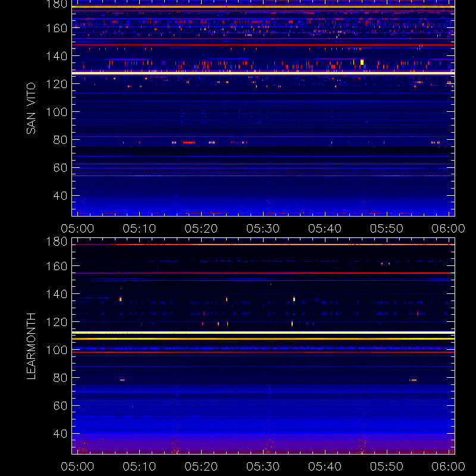Viewport: 476px width, 476px height.
Task: Select 80 on the San Vito frequency axis
Action: point(60,140)
